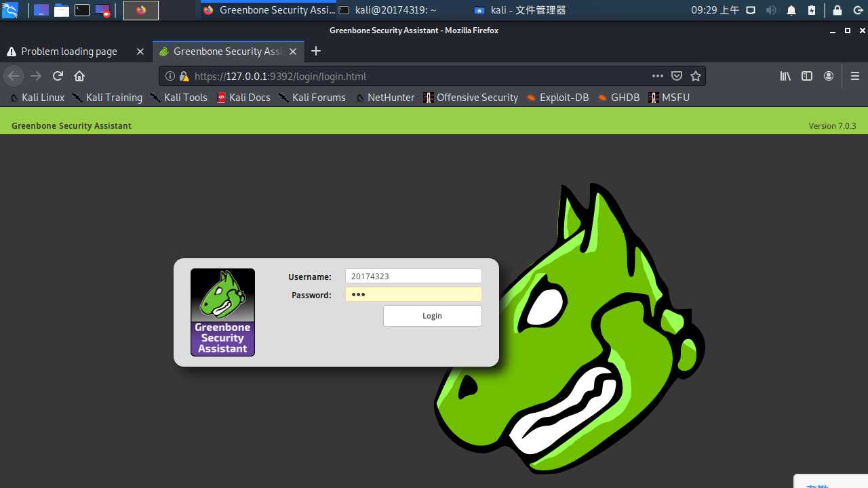
Task: Save page to Pocket icon
Action: [677, 76]
